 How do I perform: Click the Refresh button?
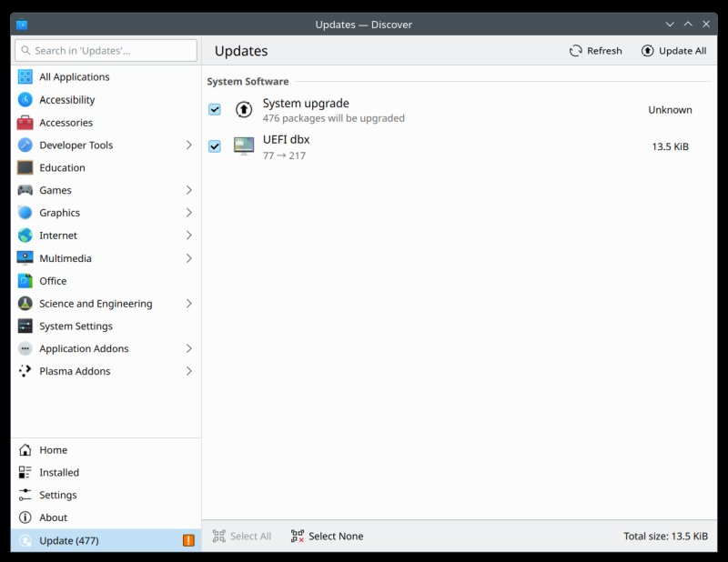596,51
